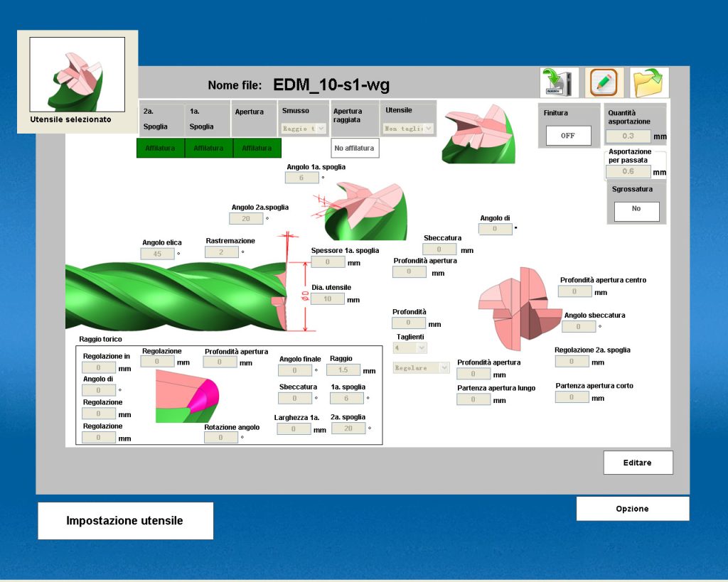This screenshot has height=582, width=728.
Task: Click the 1a. Spoglia header
Action: [208, 119]
